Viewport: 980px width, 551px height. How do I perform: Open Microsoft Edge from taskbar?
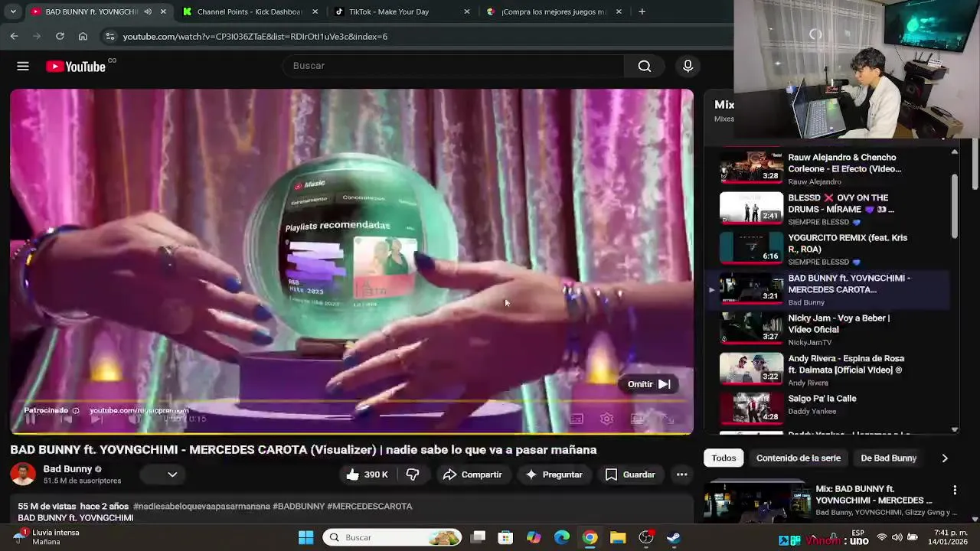point(562,537)
